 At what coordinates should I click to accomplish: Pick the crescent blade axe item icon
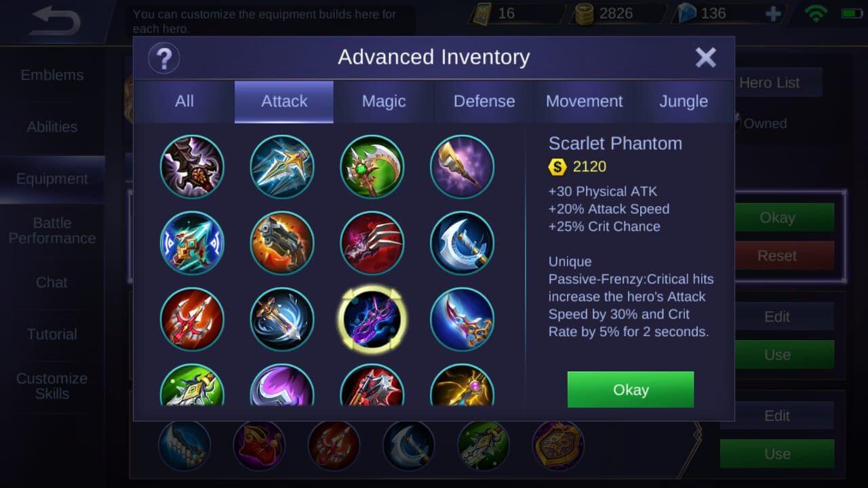click(462, 243)
